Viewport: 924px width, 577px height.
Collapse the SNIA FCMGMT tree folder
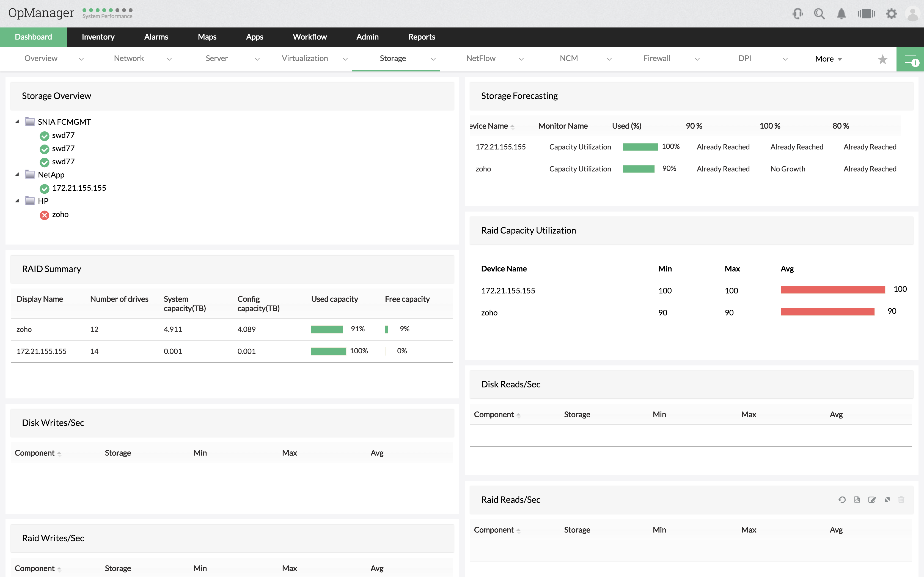pos(17,122)
